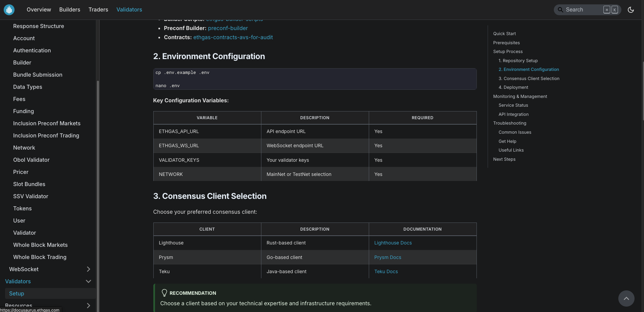The image size is (644, 312).
Task: Go to the Overview nav item
Action: [x=39, y=9]
